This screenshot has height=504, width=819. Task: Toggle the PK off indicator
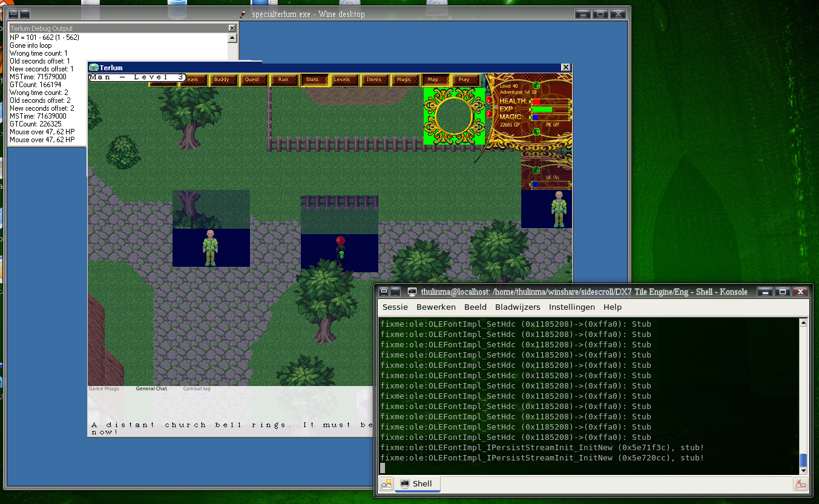pyautogui.click(x=552, y=125)
